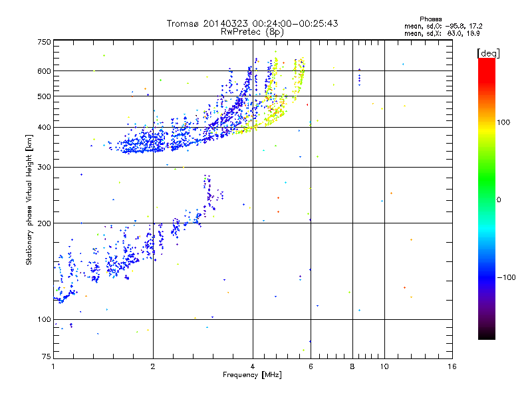
Task: Click the y-axis label '400'
Action: [x=44, y=127]
